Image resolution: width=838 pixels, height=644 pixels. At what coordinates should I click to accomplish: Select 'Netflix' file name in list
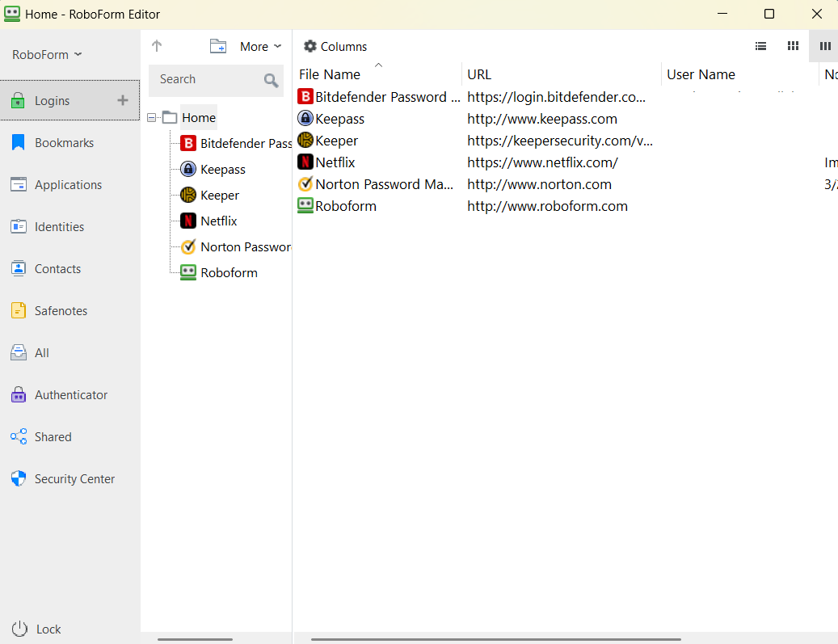click(335, 162)
